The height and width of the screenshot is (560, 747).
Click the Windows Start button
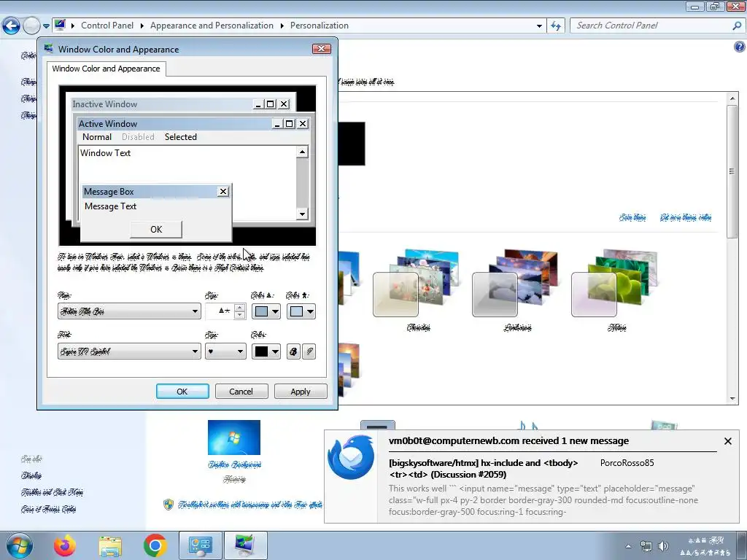18,545
